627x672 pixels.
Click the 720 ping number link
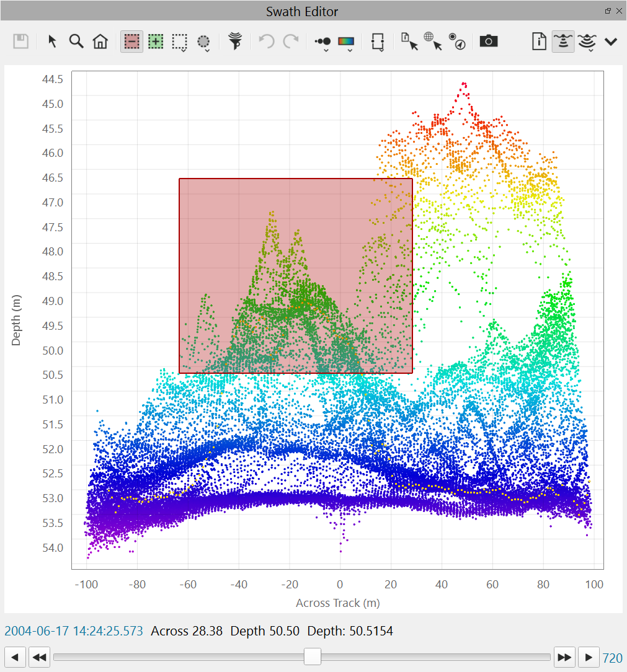(613, 658)
